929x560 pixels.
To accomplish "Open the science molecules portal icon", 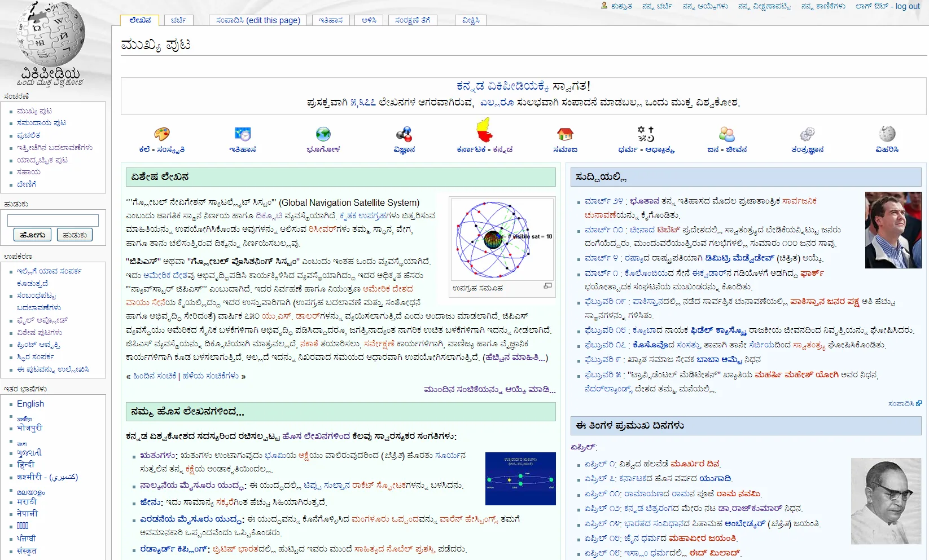I will tap(404, 134).
